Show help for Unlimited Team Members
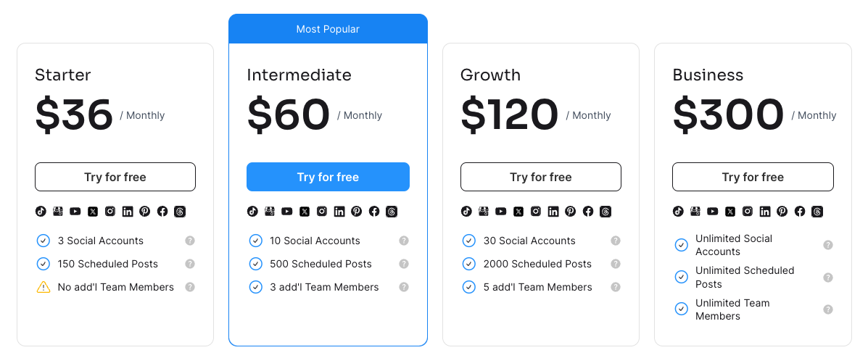The width and height of the screenshot is (868, 358). coord(828,309)
